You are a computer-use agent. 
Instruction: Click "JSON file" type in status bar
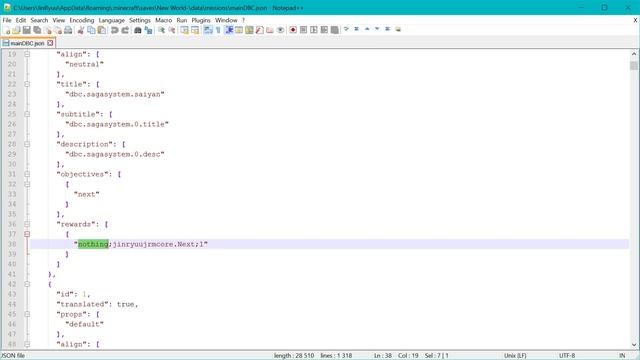pos(13,356)
